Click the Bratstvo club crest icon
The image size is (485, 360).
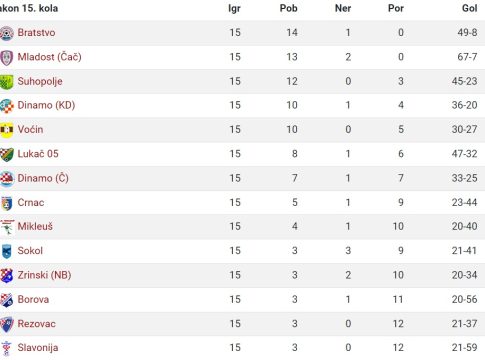tap(6, 33)
